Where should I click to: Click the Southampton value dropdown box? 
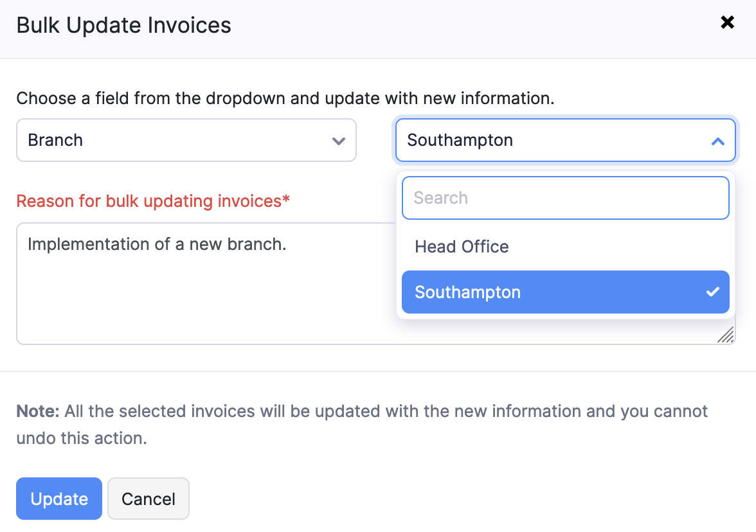coord(553,140)
